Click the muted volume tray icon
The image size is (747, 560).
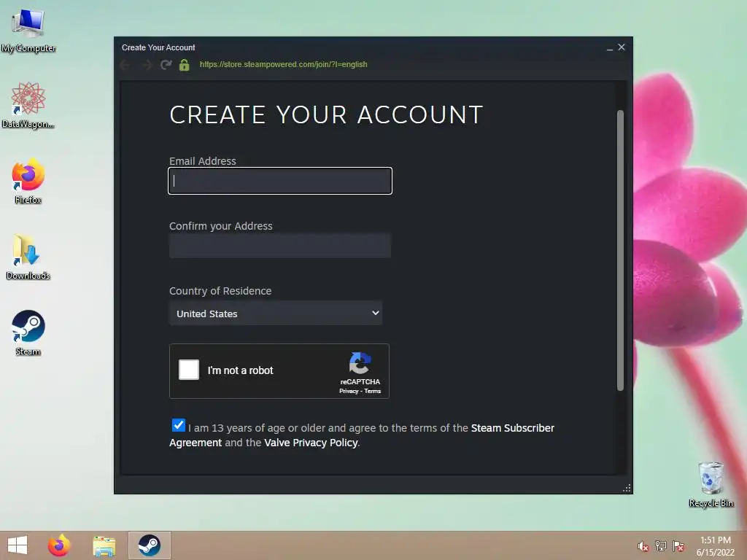pyautogui.click(x=643, y=546)
